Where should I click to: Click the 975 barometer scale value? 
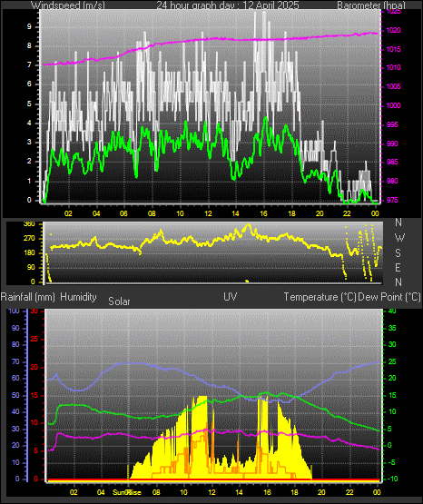click(x=392, y=200)
